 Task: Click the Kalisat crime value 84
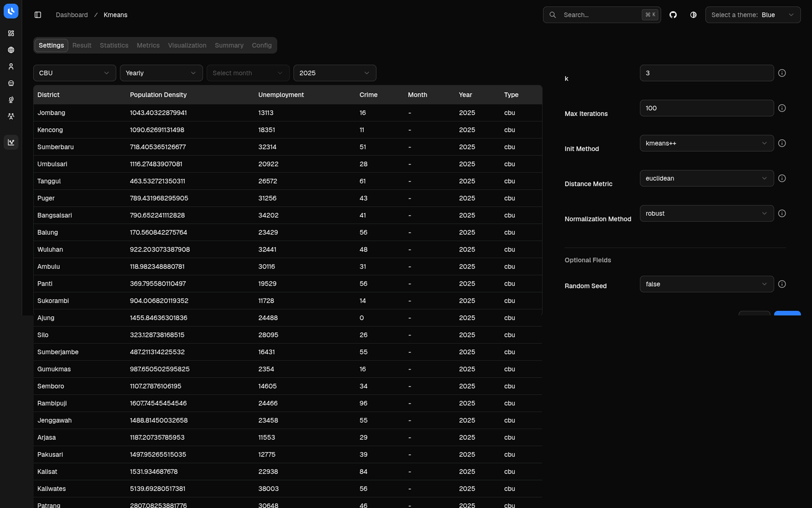coord(363,472)
